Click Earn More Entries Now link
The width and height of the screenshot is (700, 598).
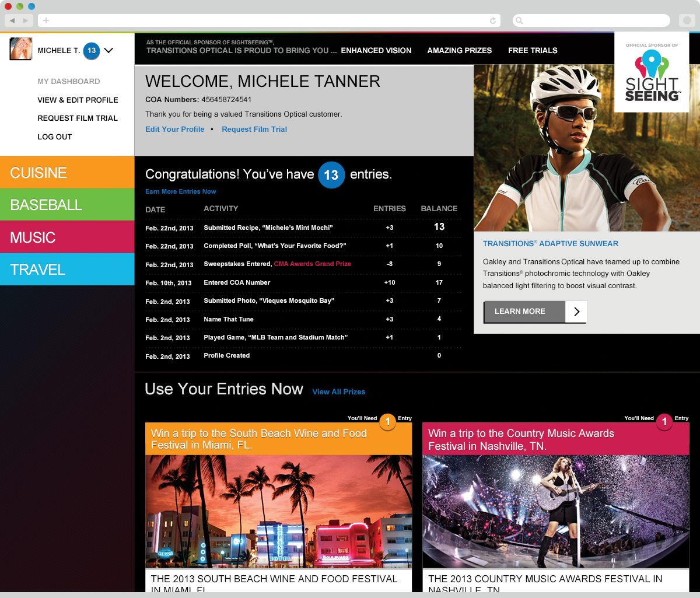[181, 191]
